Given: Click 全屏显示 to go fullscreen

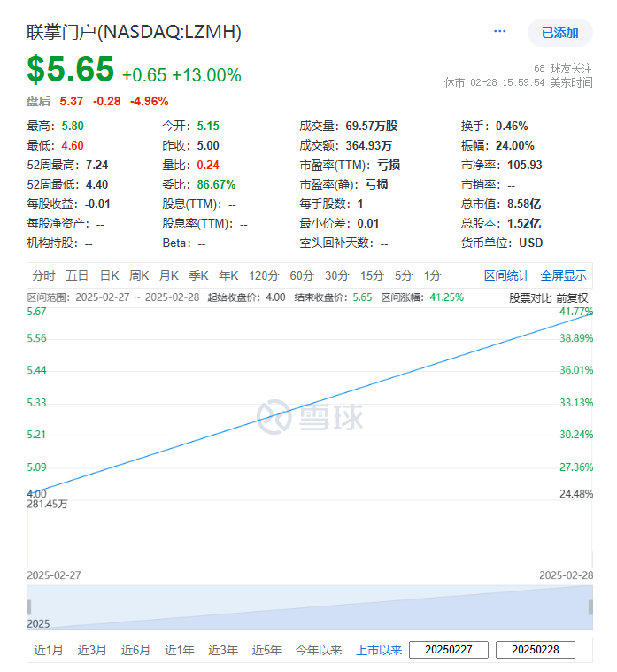Looking at the screenshot, I should click(x=563, y=275).
